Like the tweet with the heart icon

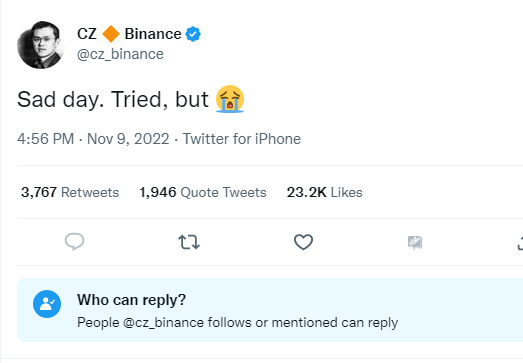303,242
